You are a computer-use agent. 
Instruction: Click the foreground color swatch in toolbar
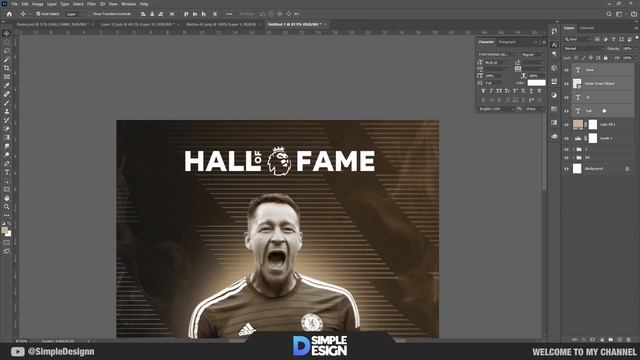(4, 230)
